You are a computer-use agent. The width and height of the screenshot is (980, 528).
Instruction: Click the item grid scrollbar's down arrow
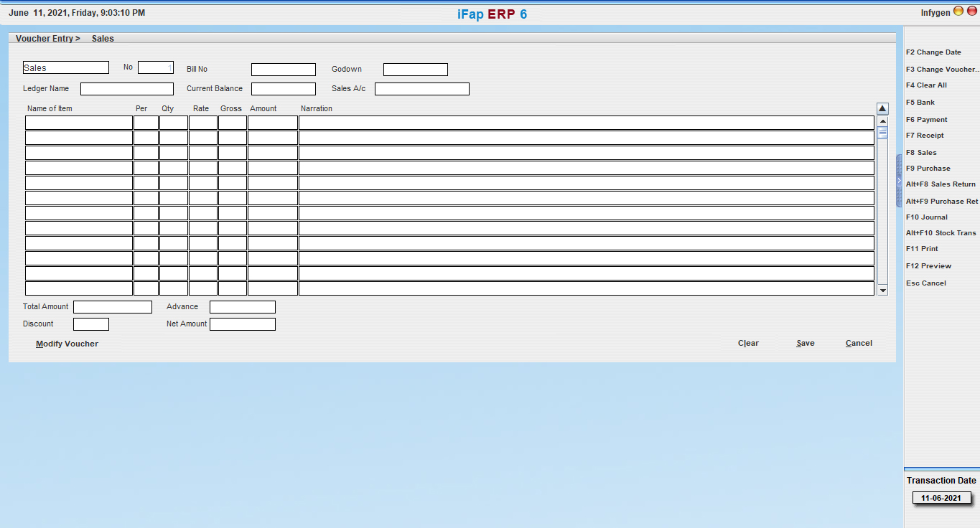(x=882, y=290)
